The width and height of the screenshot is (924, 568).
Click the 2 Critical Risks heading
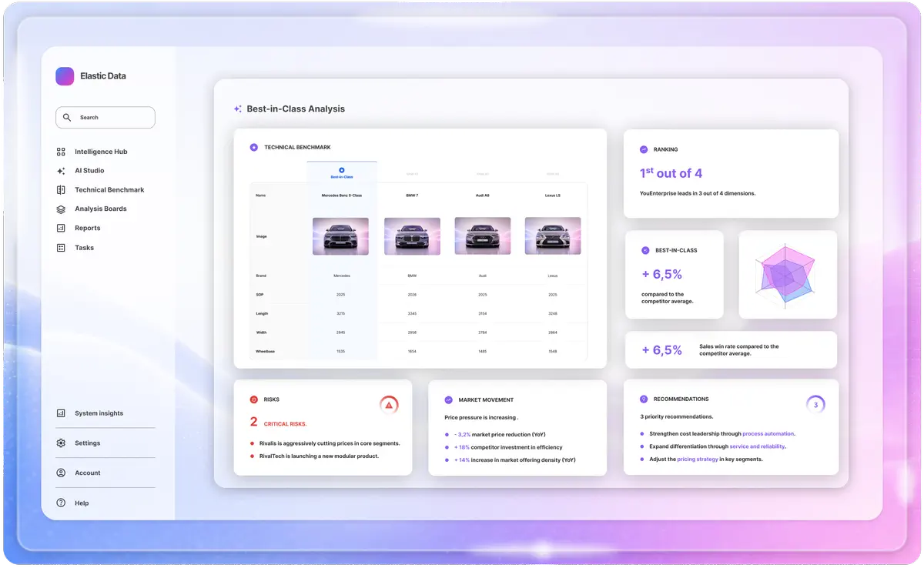278,422
